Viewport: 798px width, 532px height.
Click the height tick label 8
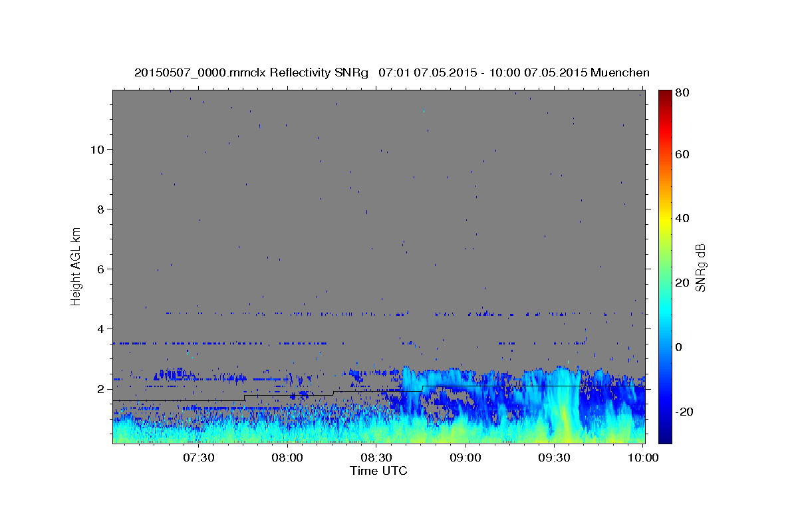point(100,209)
